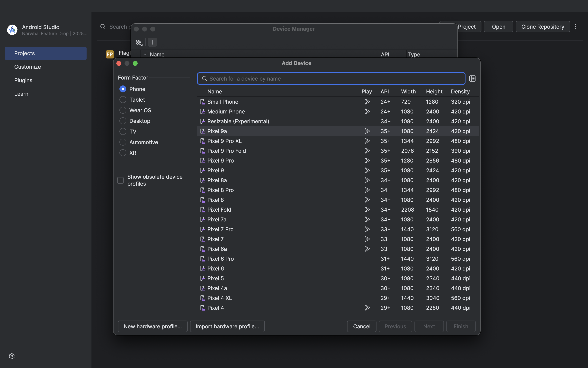Open the three-dot more options menu
This screenshot has height=368, width=588.
576,27
